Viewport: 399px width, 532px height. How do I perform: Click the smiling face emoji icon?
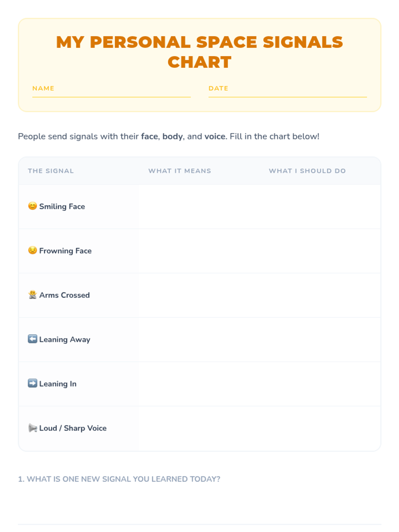point(32,206)
